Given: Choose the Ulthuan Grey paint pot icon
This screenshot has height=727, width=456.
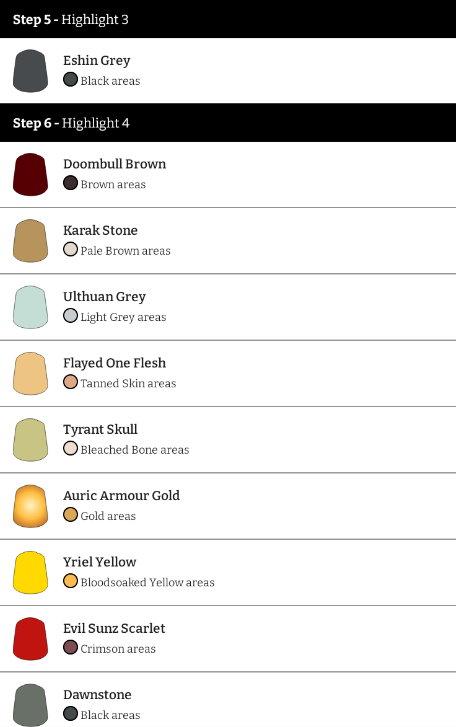Looking at the screenshot, I should [31, 307].
